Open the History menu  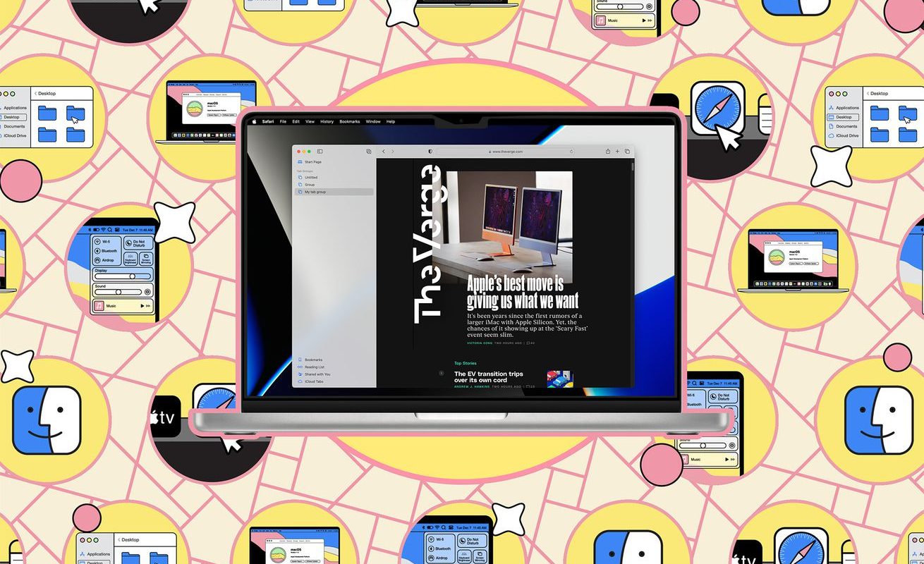(327, 121)
